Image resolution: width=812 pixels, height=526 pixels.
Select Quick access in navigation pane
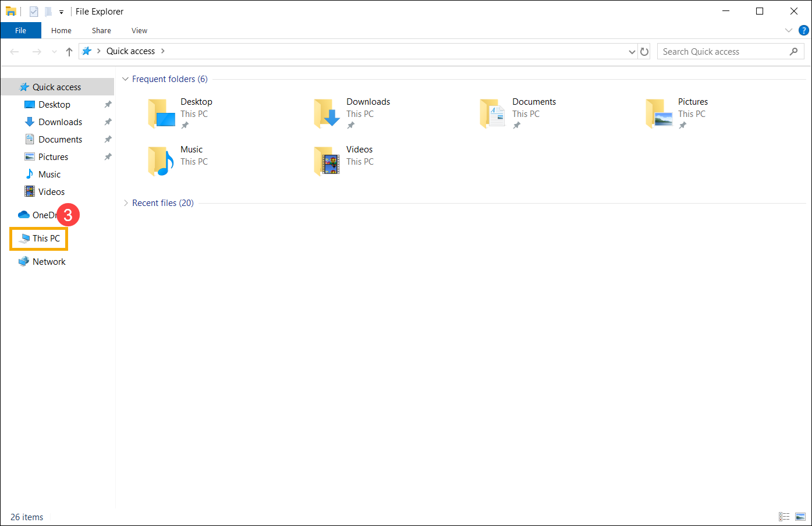[58, 87]
